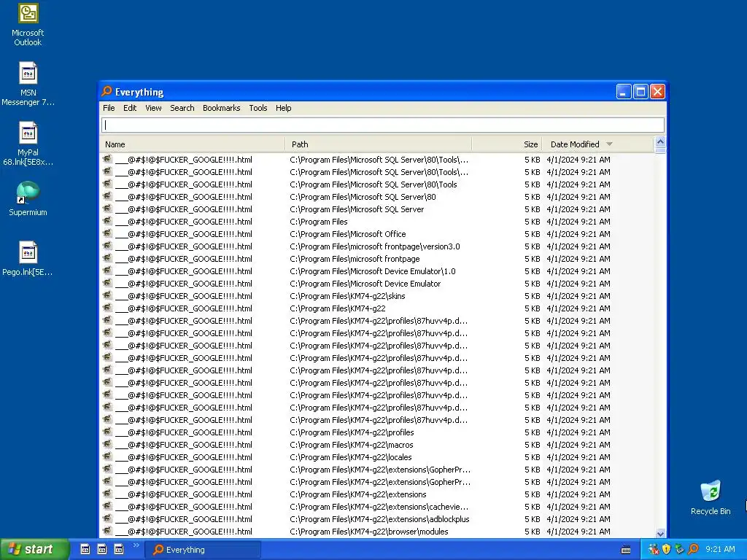747x560 pixels.
Task: Open the Edit menu
Action: point(130,108)
